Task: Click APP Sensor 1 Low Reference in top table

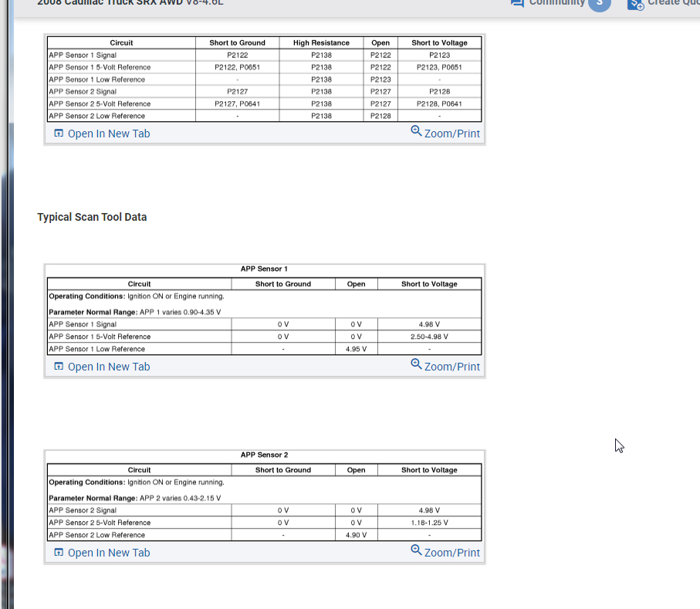Action: click(97, 80)
